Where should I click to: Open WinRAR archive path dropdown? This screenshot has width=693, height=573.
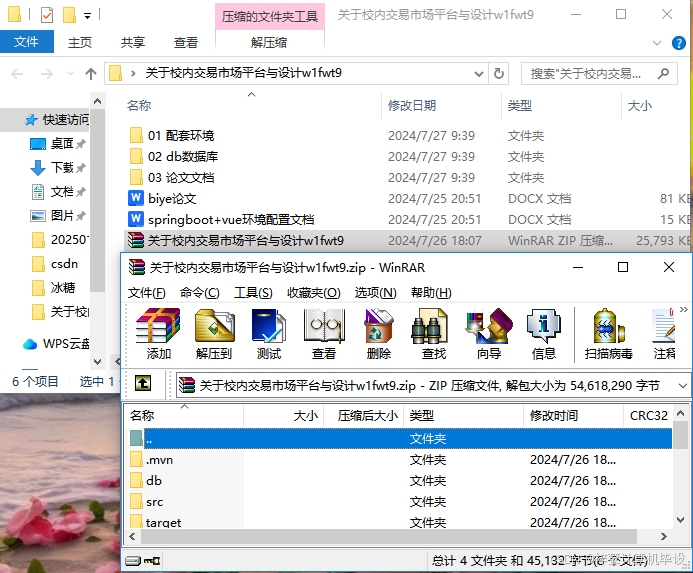pos(682,386)
